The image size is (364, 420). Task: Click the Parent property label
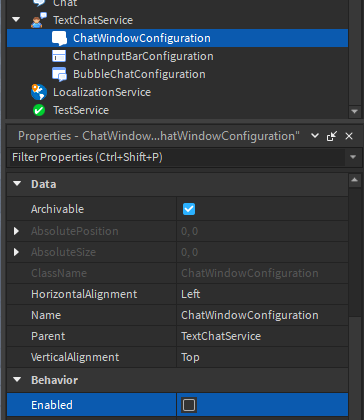click(48, 336)
